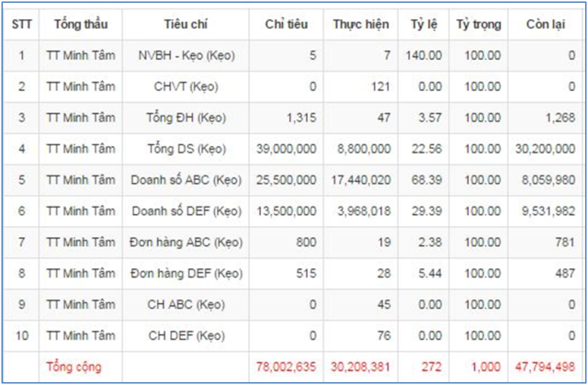Select the NVBH - Kẹo (Kẹo) cell
Screen dimensions: 588x385
click(x=186, y=55)
